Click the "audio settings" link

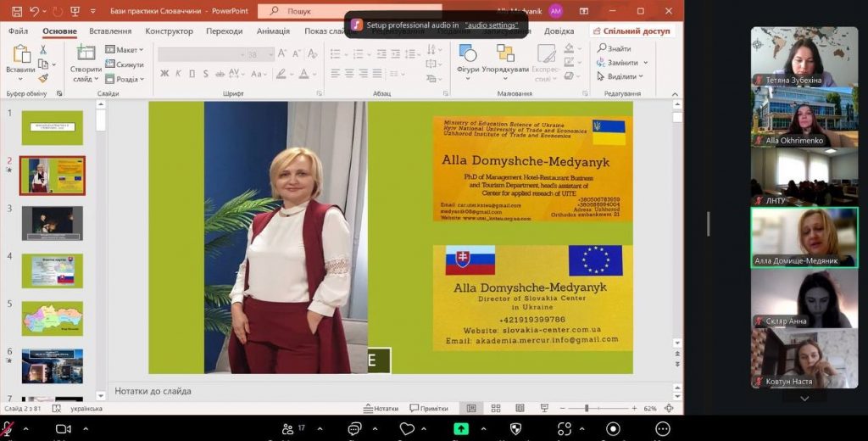point(491,25)
